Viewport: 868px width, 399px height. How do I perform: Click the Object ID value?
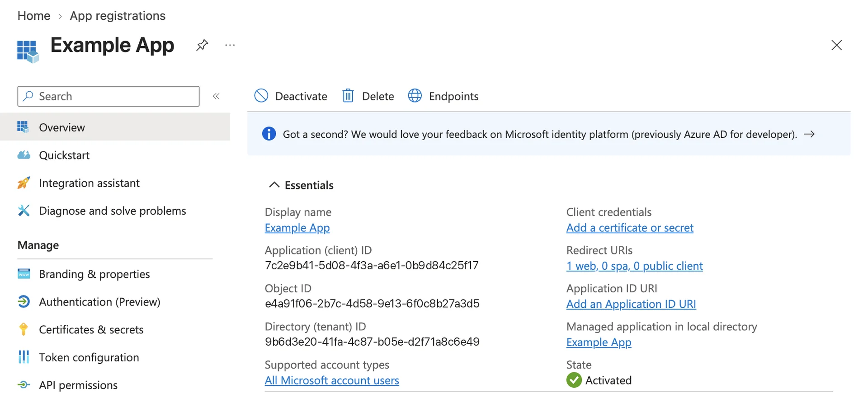(372, 304)
